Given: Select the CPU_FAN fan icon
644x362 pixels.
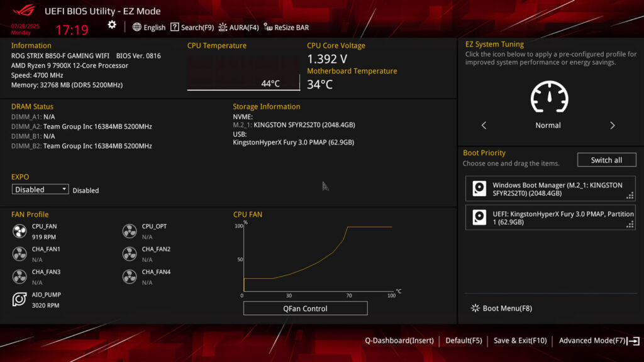Looking at the screenshot, I should pyautogui.click(x=18, y=231).
